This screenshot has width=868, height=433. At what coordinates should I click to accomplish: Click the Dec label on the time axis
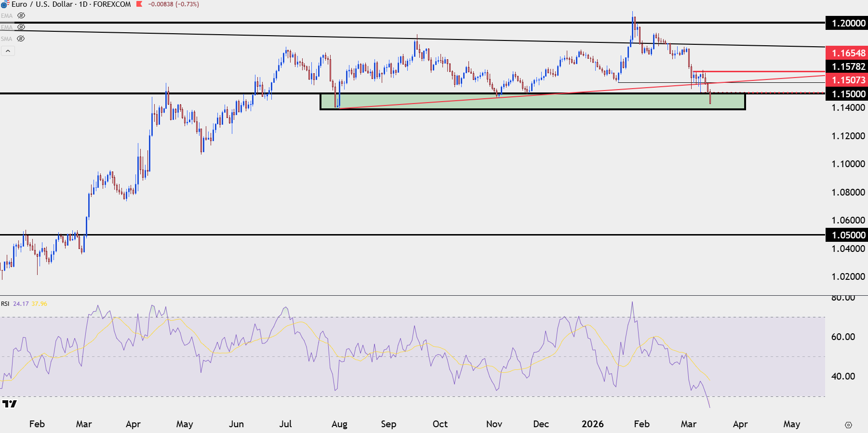(541, 424)
